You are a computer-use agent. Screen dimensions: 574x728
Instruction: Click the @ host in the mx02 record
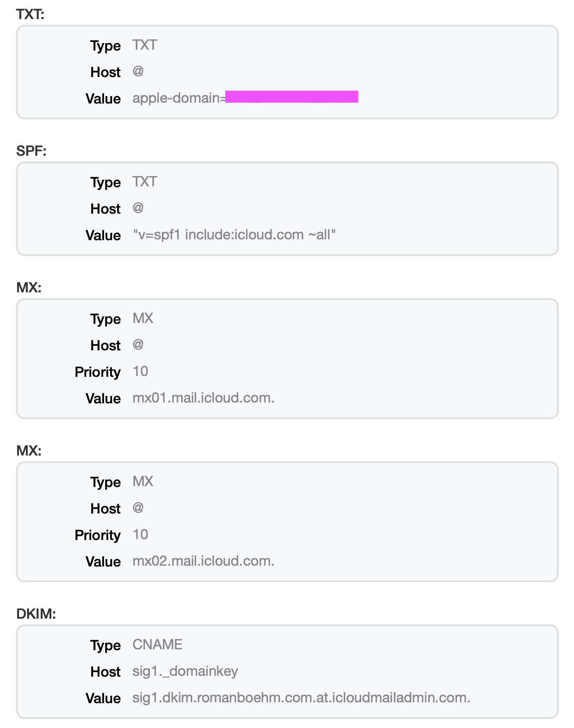[x=138, y=508]
